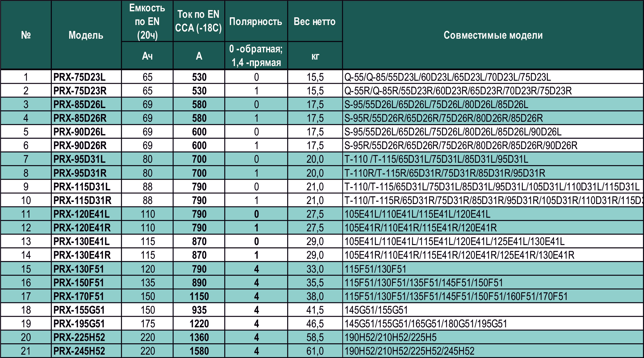Click weight 33,0 in row 15
This screenshot has height=358, width=644.
pyautogui.click(x=315, y=269)
